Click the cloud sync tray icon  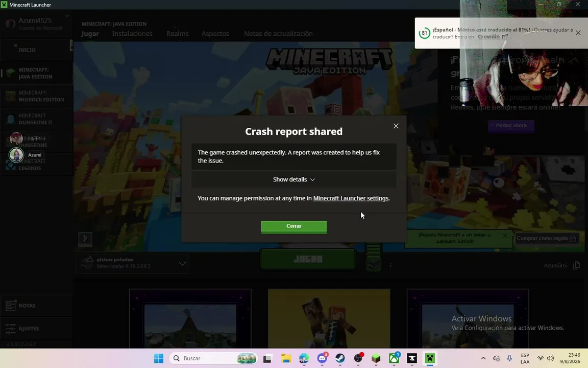[497, 359]
